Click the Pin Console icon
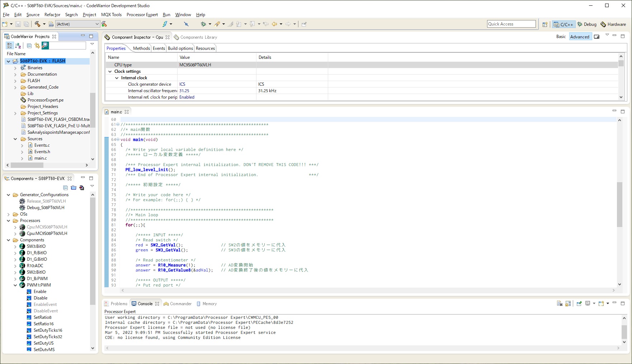This screenshot has height=364, width=632. [579, 303]
